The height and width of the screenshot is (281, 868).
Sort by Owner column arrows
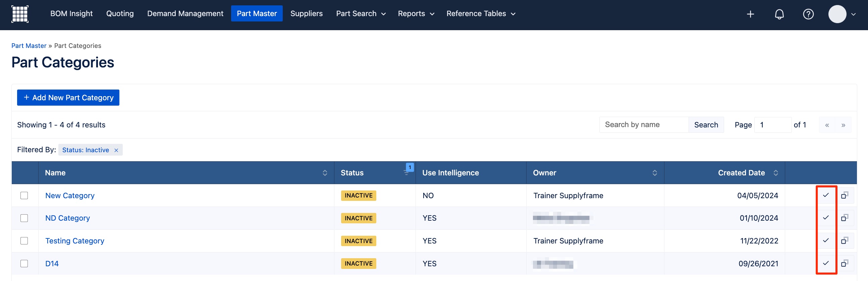click(x=655, y=173)
